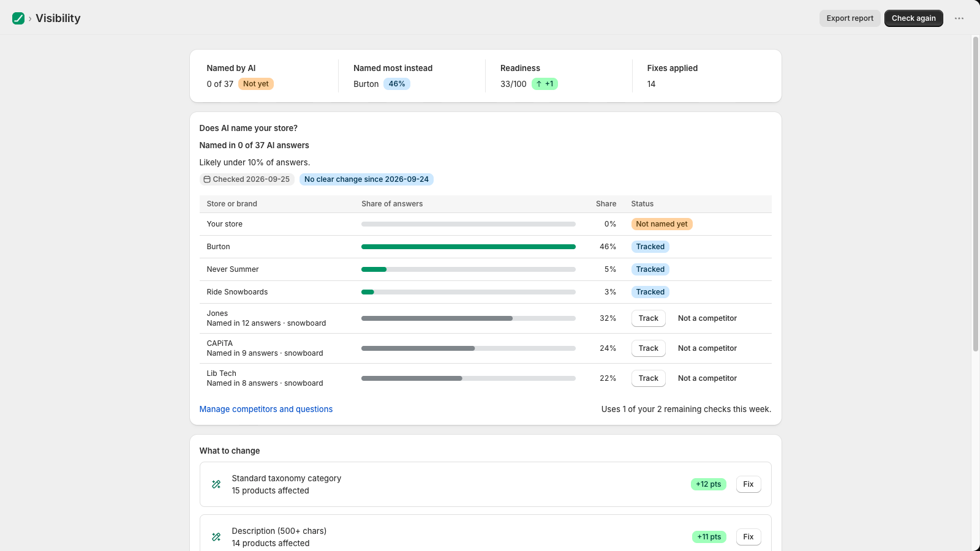Track the CAPiTA brand
980x551 pixels.
point(648,348)
